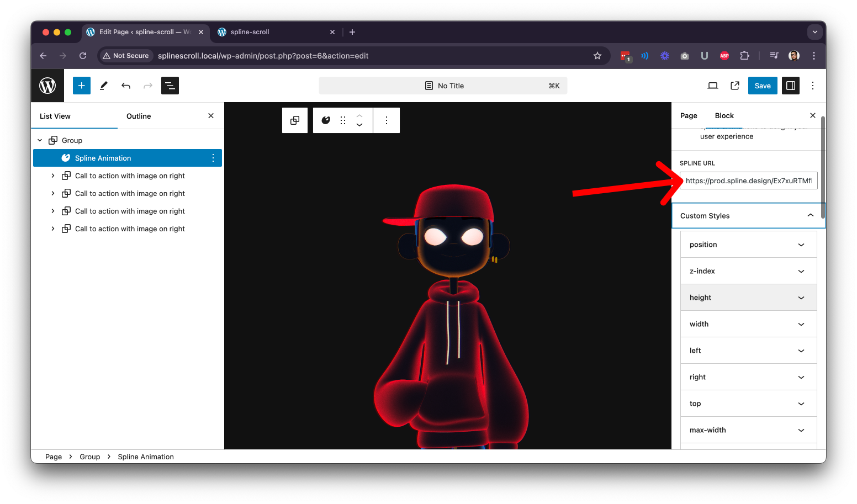Expand the height style option
Image resolution: width=857 pixels, height=504 pixels.
point(749,298)
